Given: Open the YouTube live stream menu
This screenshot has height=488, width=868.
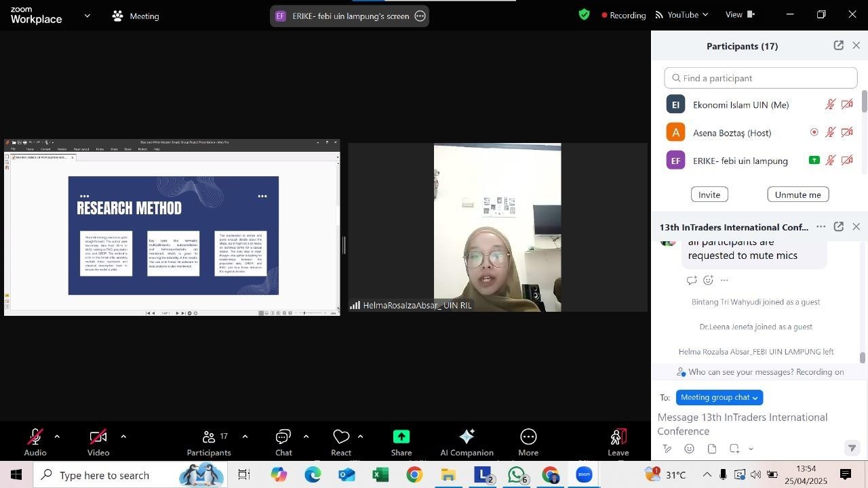Looking at the screenshot, I should pyautogui.click(x=682, y=14).
